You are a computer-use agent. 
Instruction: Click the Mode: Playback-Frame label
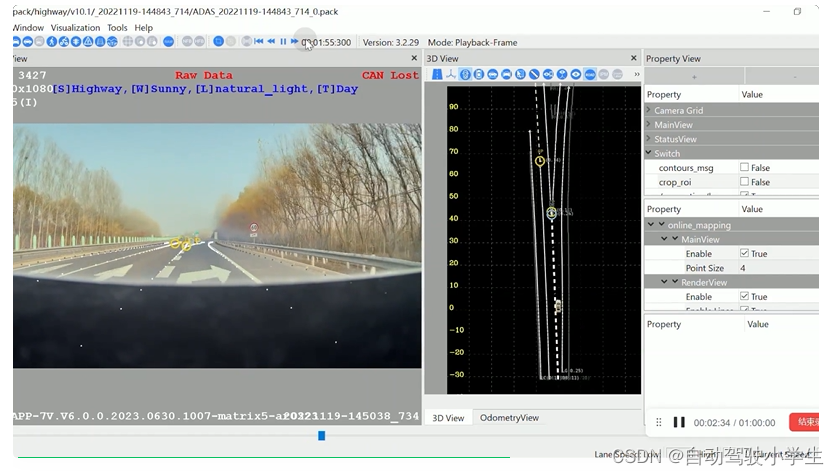pyautogui.click(x=472, y=42)
